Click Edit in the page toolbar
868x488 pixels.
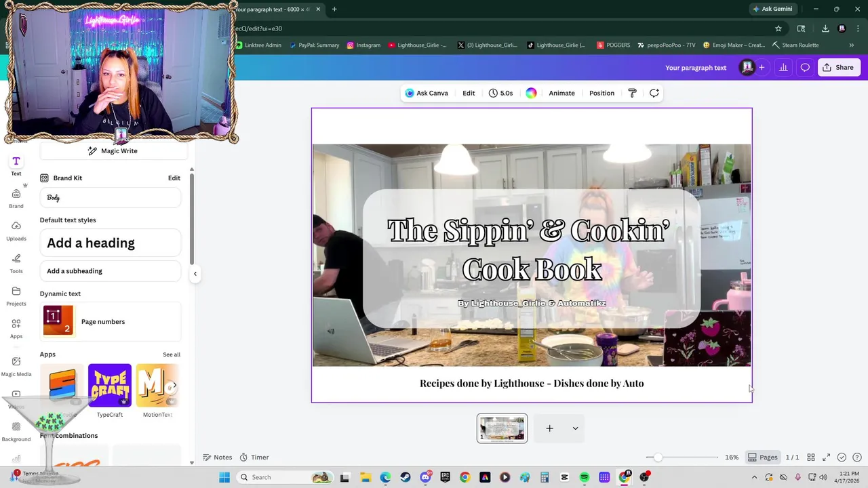[x=469, y=94]
